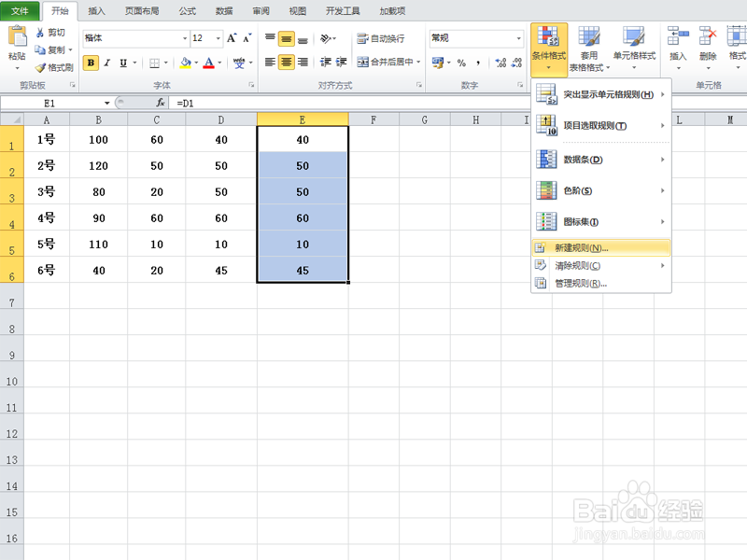Image resolution: width=747 pixels, height=560 pixels.
Task: Open the number format dropdown 常规
Action: click(518, 38)
